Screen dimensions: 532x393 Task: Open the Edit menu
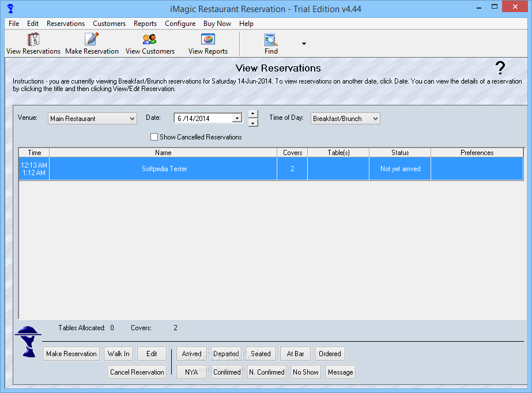tap(33, 24)
